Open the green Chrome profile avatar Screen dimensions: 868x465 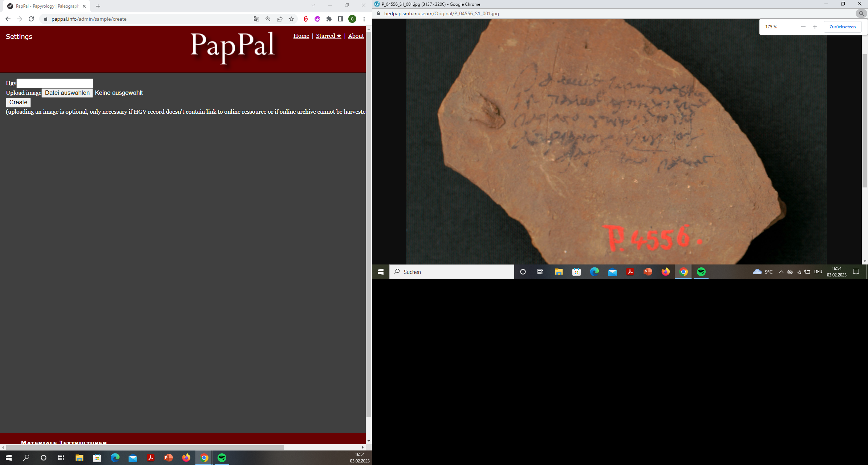(x=352, y=19)
